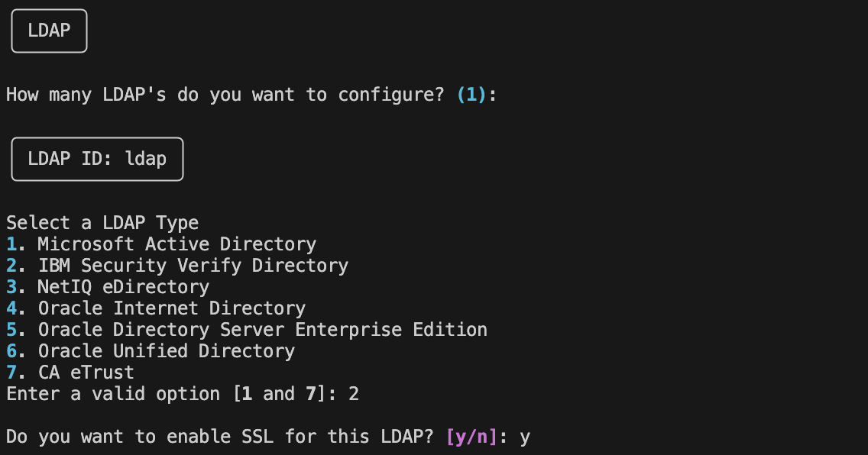Image resolution: width=868 pixels, height=455 pixels.
Task: Select Microsoft Active Directory option
Action: click(x=161, y=244)
